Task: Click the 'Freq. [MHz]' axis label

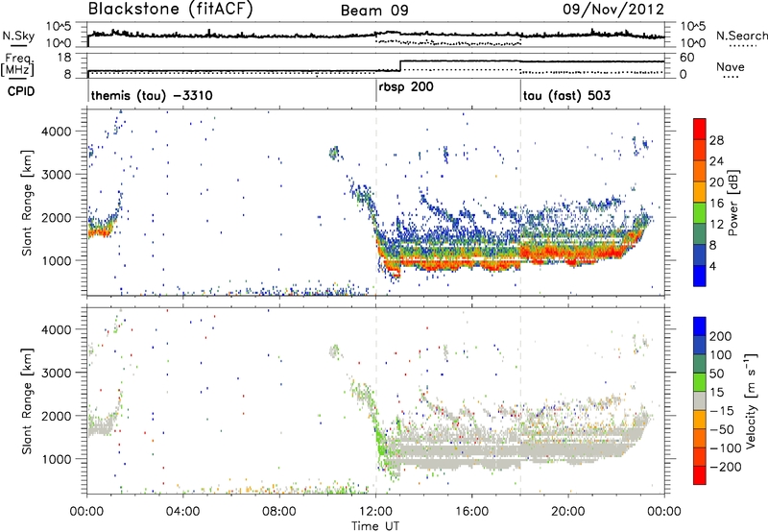Action: click(17, 64)
